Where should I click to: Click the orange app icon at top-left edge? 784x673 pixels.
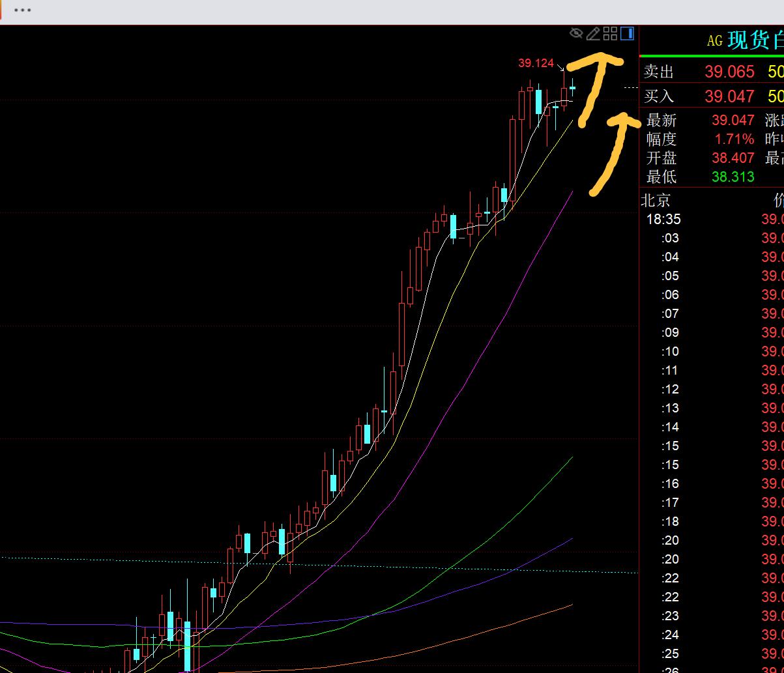coord(1,10)
